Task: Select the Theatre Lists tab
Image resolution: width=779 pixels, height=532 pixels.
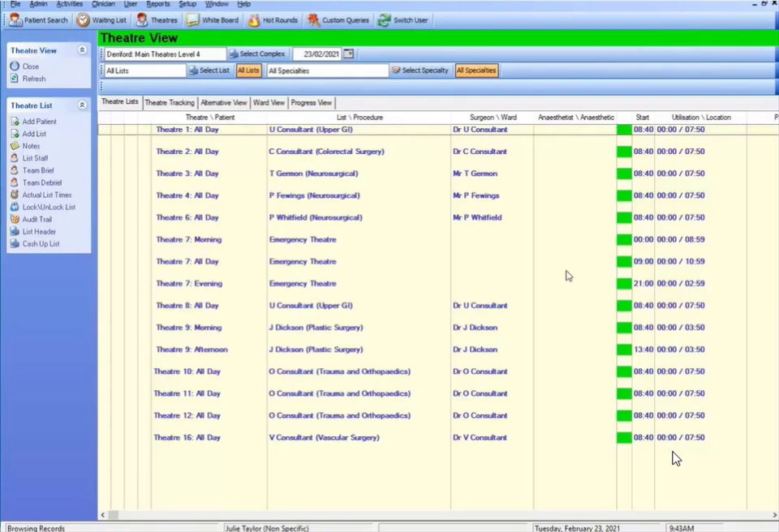Action: click(x=120, y=102)
